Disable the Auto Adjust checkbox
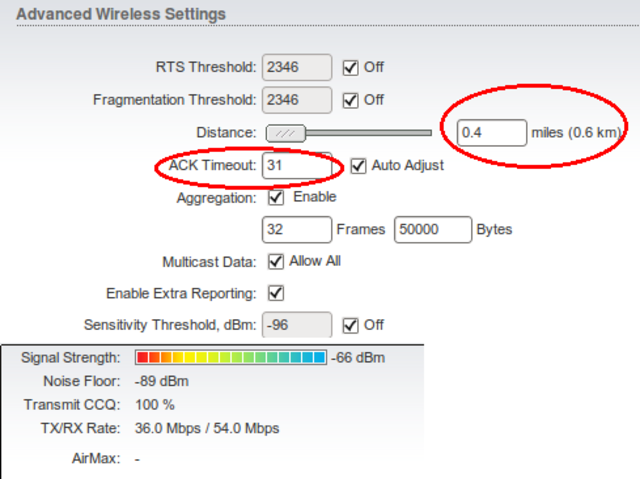The image size is (640, 479). click(358, 165)
